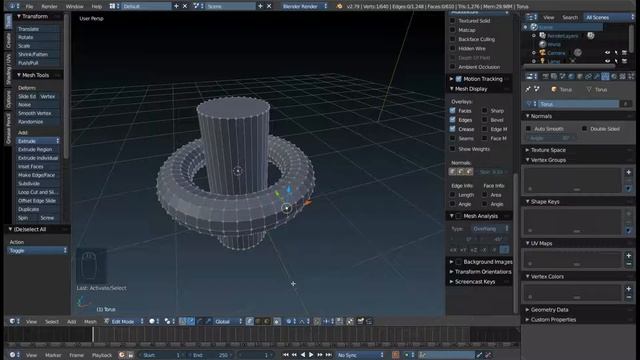Click the Inset Faces button
This screenshot has height=360, width=640.
click(38, 167)
